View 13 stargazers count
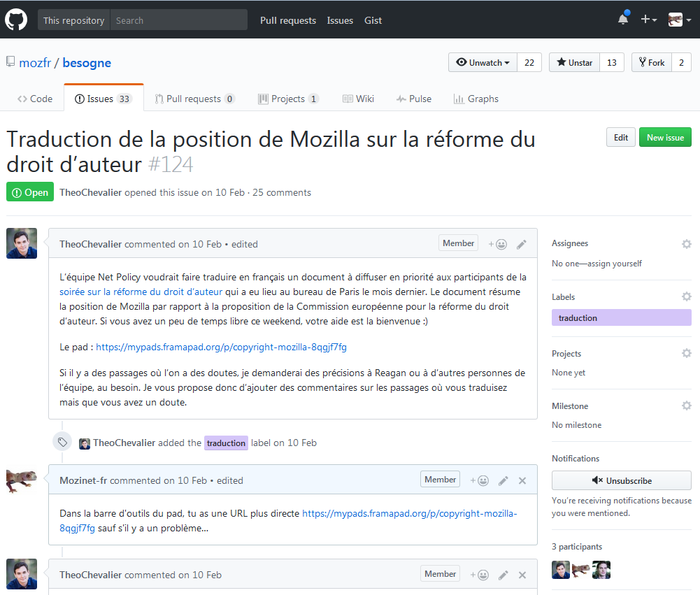 612,62
